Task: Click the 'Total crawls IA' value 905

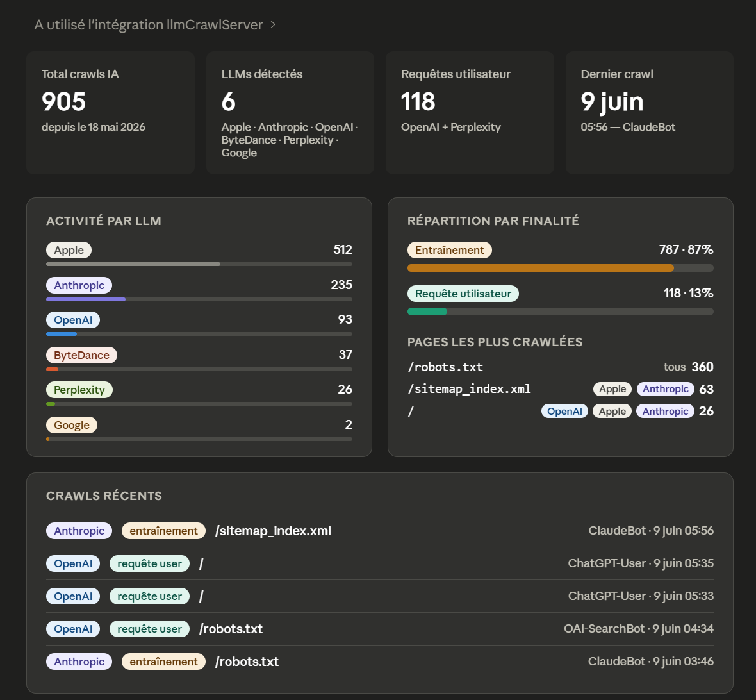Action: [63, 102]
